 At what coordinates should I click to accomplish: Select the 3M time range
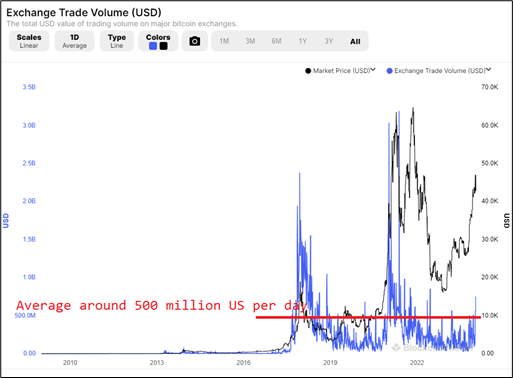[250, 41]
